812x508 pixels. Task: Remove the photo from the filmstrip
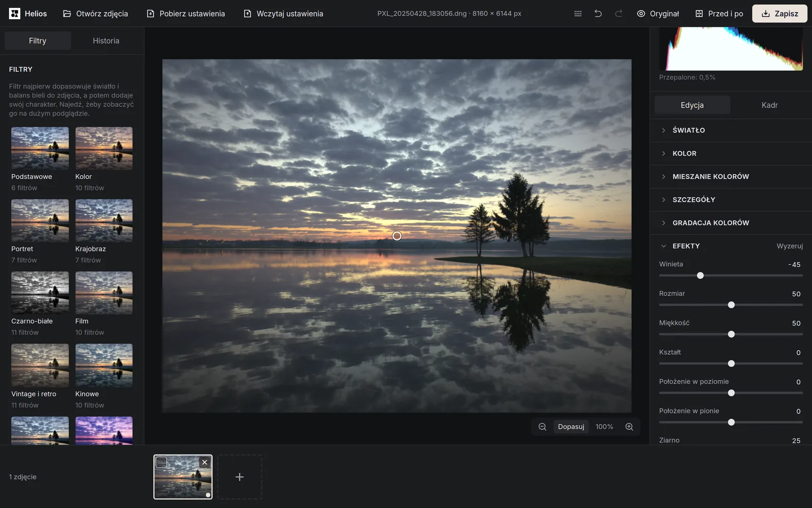pos(205,462)
